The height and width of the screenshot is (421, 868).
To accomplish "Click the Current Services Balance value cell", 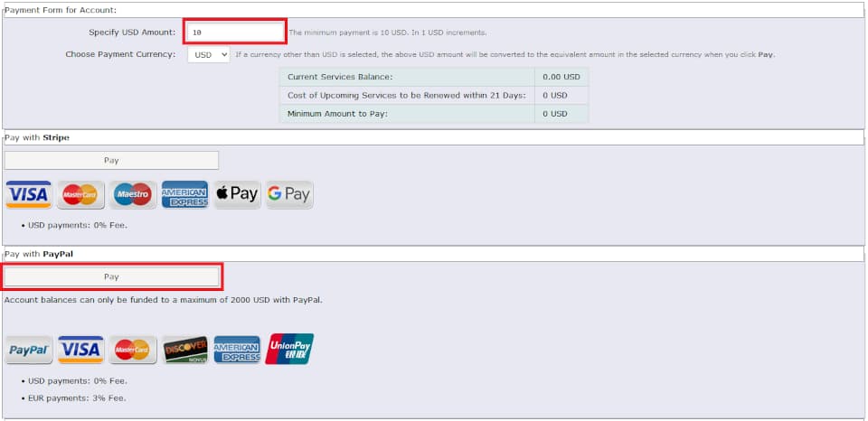I will [x=561, y=77].
